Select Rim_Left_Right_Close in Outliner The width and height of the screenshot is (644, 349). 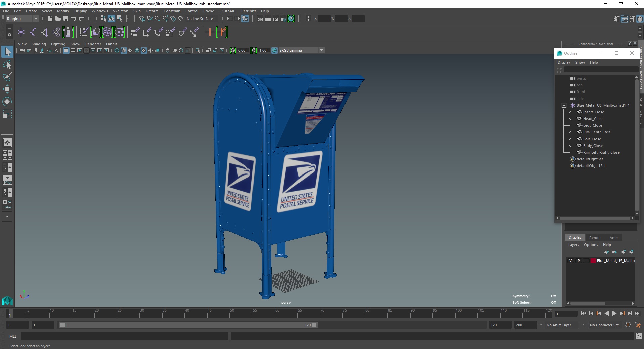(601, 152)
